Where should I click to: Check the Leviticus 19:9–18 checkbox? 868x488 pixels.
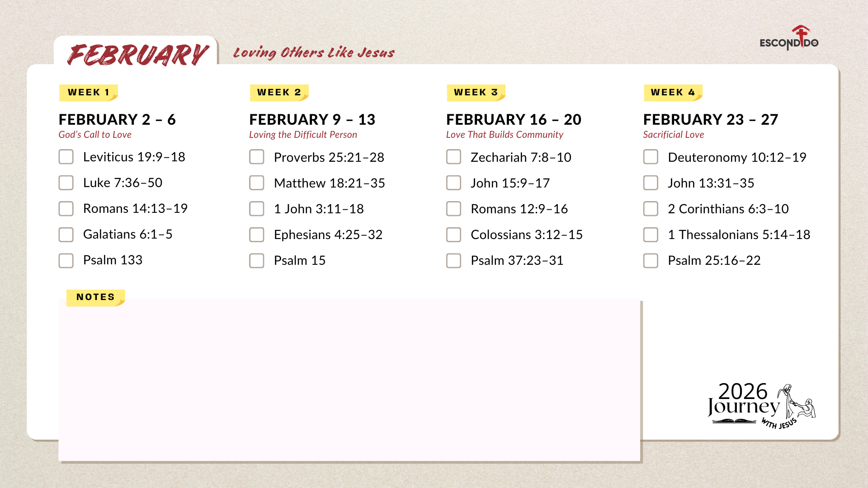pyautogui.click(x=66, y=157)
